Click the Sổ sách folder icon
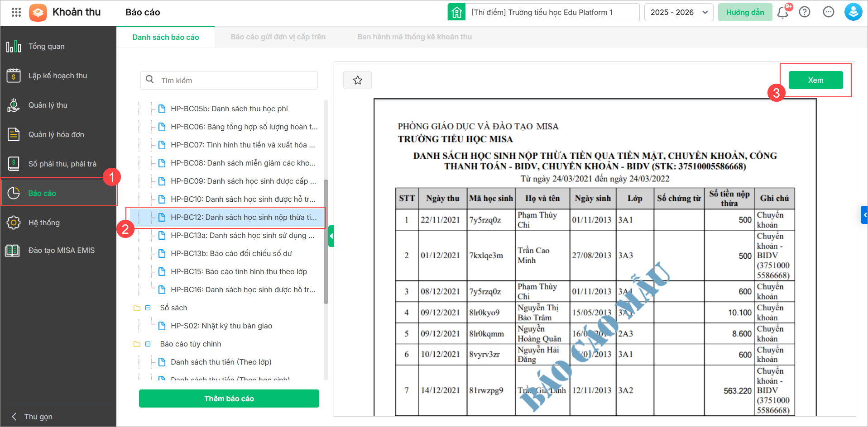The image size is (868, 427). [x=137, y=308]
